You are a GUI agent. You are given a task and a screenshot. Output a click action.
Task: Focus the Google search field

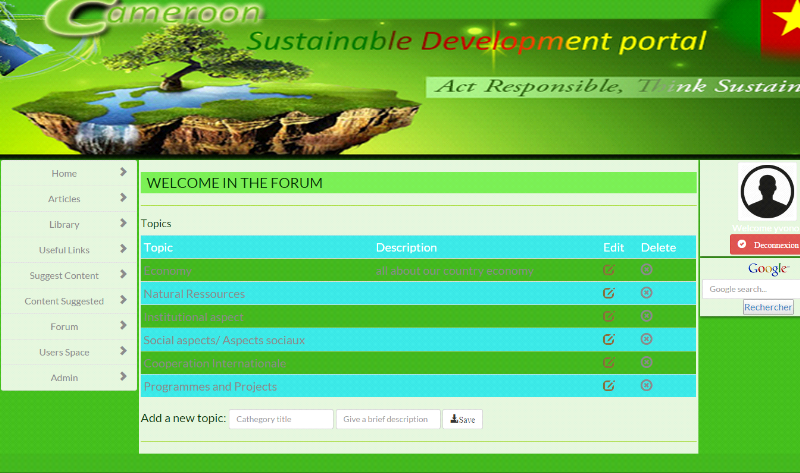(x=751, y=289)
